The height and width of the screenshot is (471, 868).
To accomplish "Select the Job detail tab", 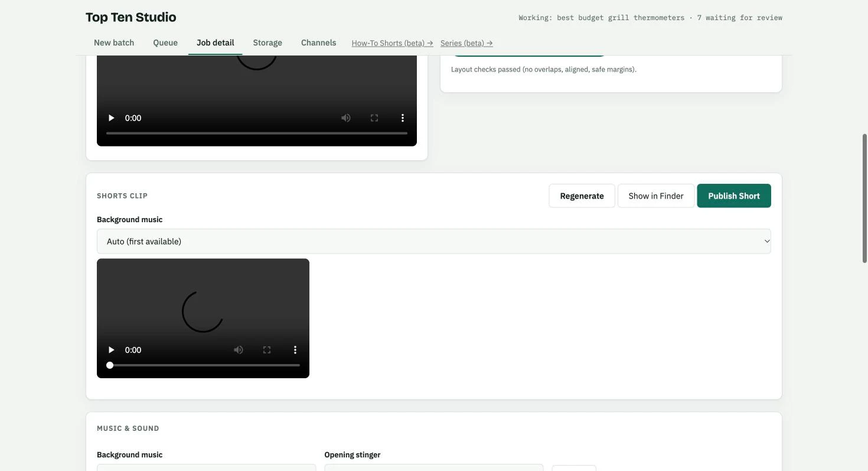I will (216, 43).
